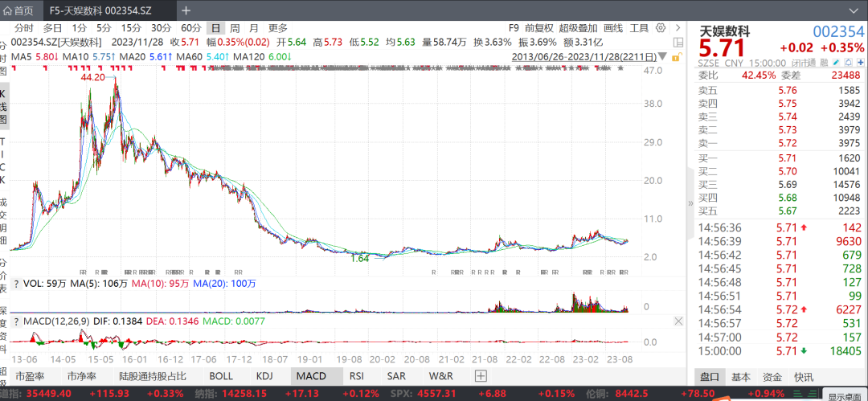The height and width of the screenshot is (401, 868).
Task: Open the note pencil icon beside 融
Action: [x=836, y=63]
